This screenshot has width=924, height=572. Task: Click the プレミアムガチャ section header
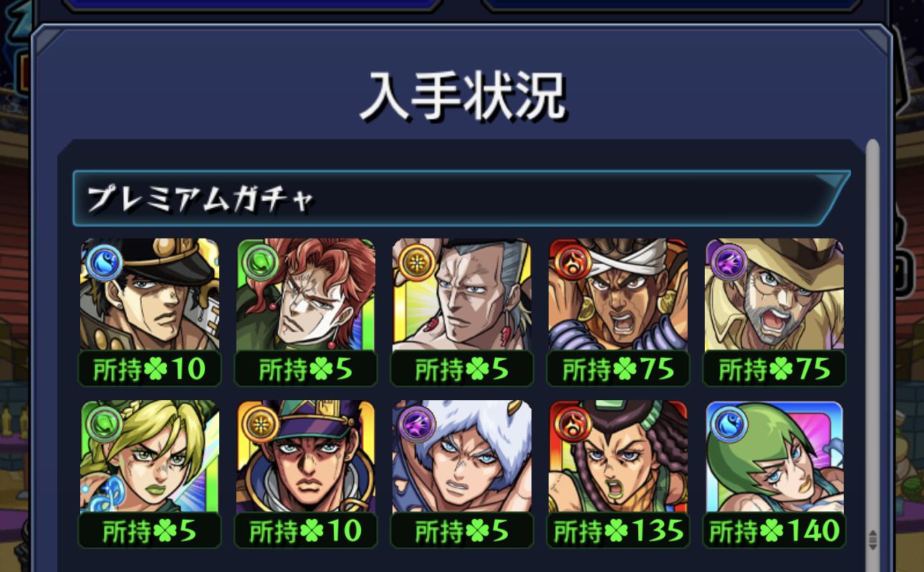pos(461,198)
